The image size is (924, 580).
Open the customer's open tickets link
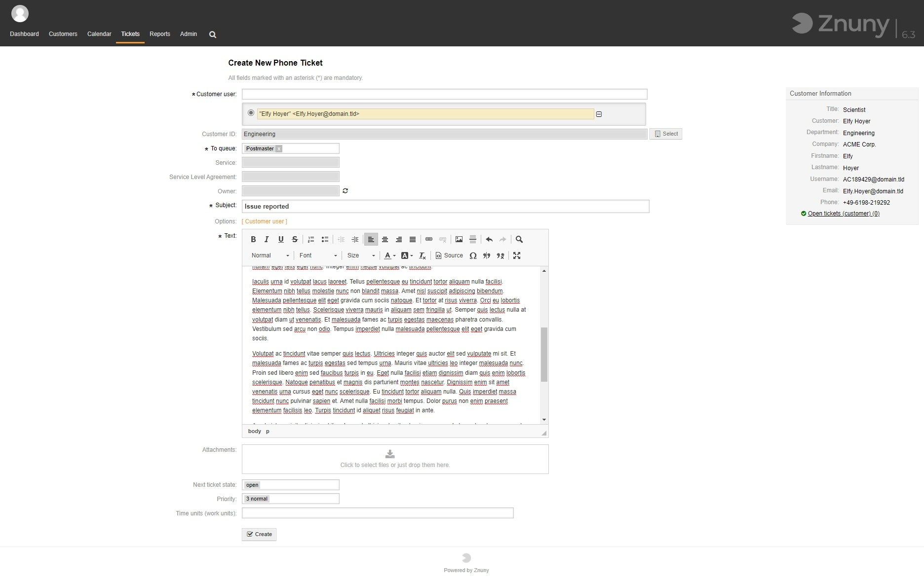coord(843,214)
